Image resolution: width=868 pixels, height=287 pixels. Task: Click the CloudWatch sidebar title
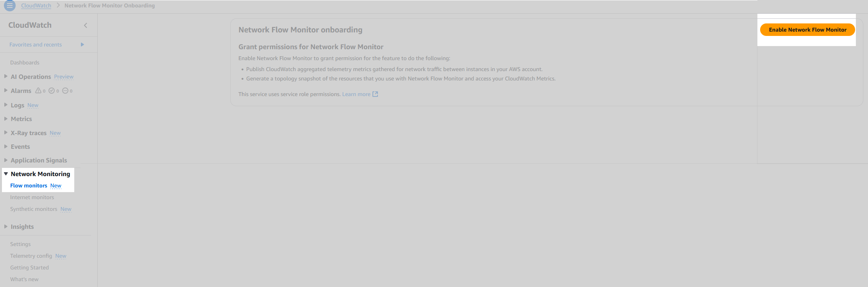[x=30, y=25]
